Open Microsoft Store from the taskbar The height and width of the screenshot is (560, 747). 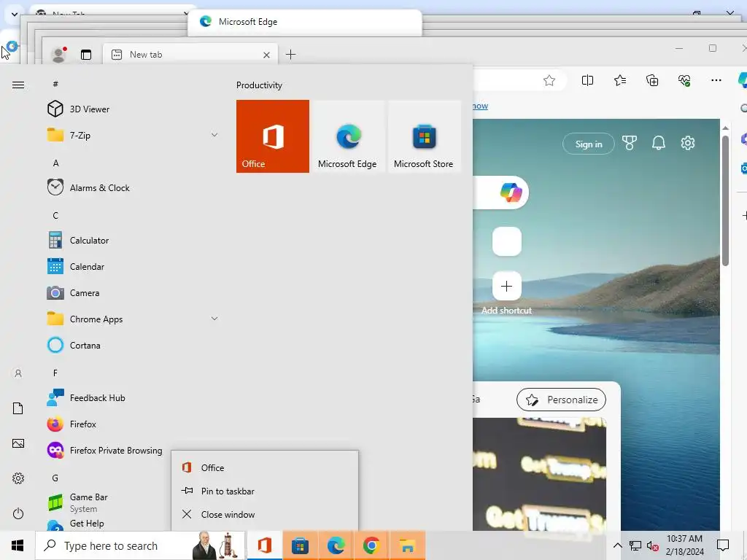[x=300, y=545]
